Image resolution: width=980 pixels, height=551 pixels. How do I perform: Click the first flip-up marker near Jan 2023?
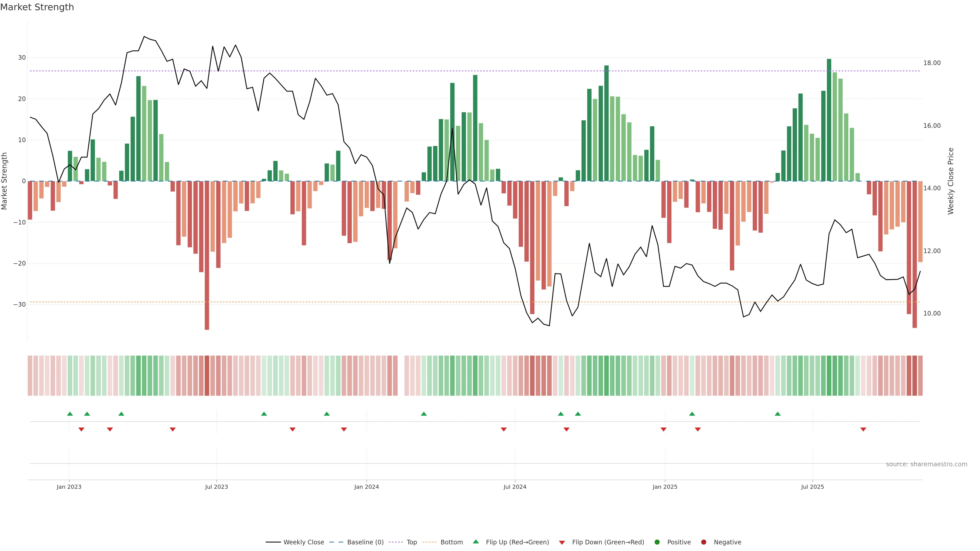(x=70, y=414)
